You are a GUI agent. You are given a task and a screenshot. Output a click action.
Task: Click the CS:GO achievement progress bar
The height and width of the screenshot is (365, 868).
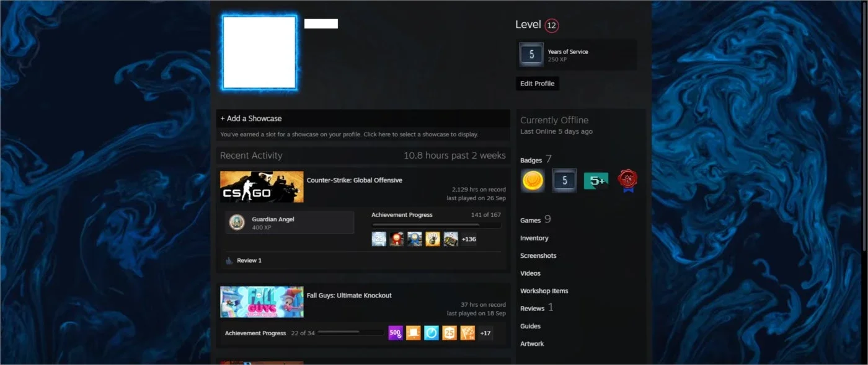(436, 225)
